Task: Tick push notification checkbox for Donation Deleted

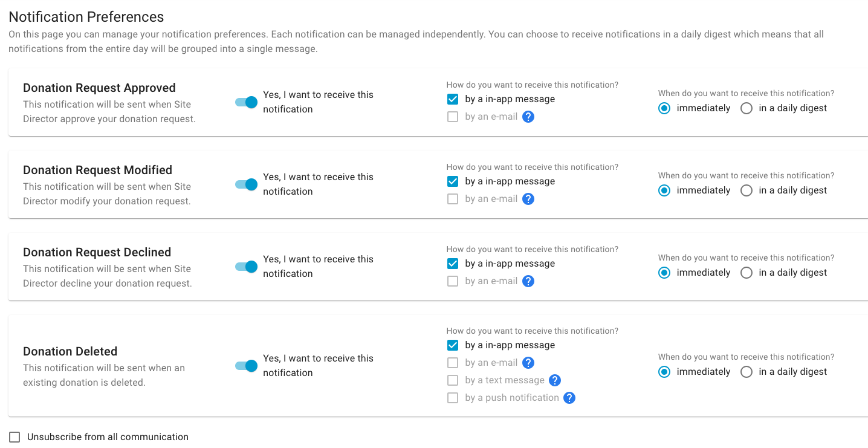Action: (453, 398)
